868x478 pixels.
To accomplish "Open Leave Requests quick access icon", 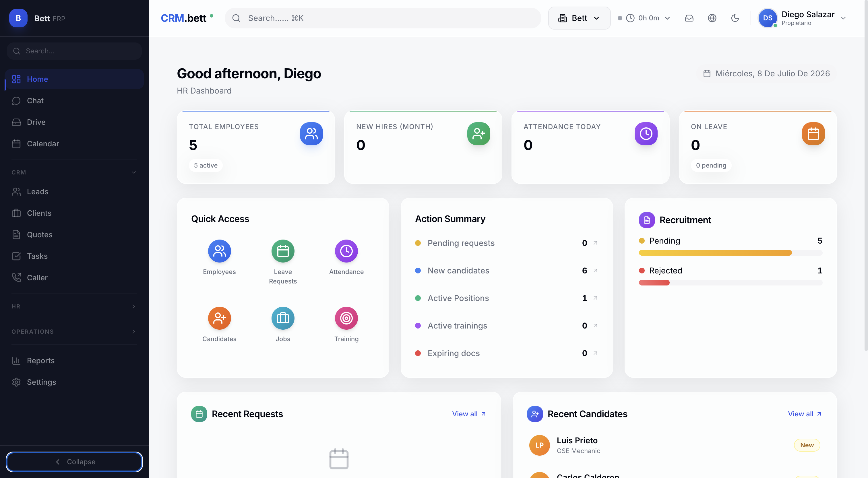I will coord(283,251).
